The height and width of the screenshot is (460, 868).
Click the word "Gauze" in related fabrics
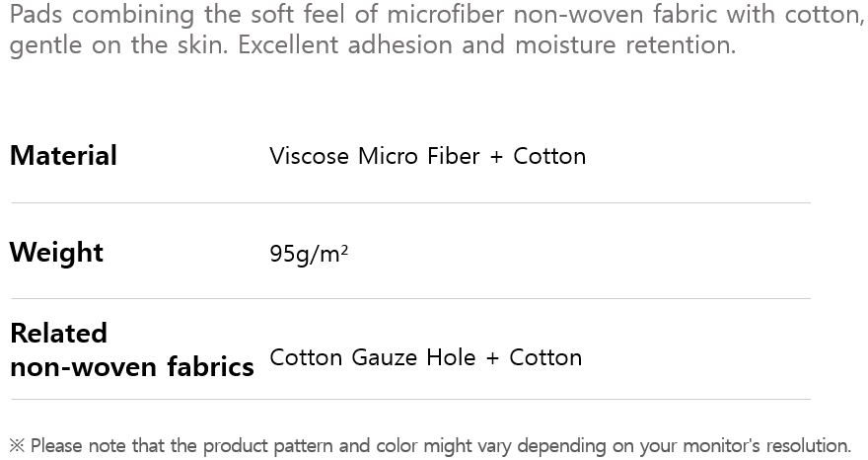pos(385,357)
